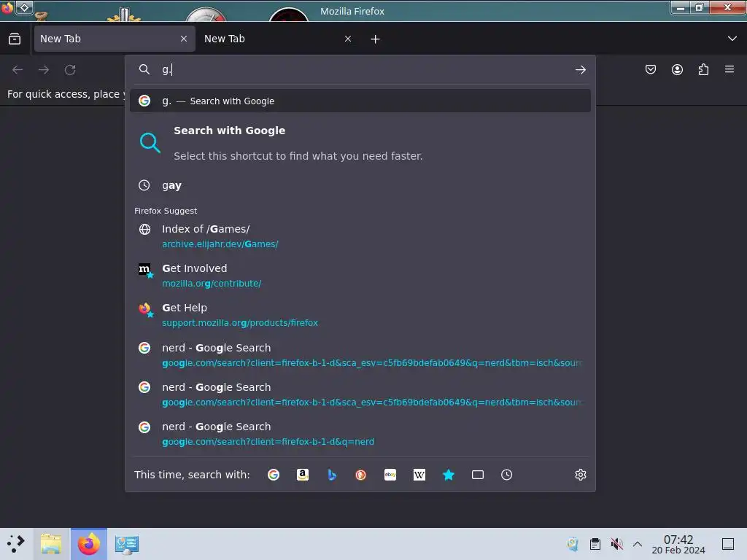Open a new tab with plus button
Screen dimensions: 747x560
(376, 39)
